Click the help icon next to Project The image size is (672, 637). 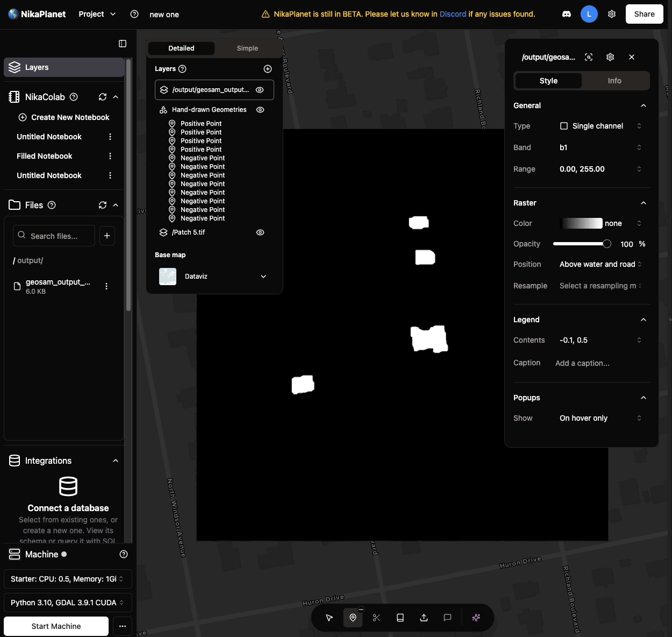[134, 14]
